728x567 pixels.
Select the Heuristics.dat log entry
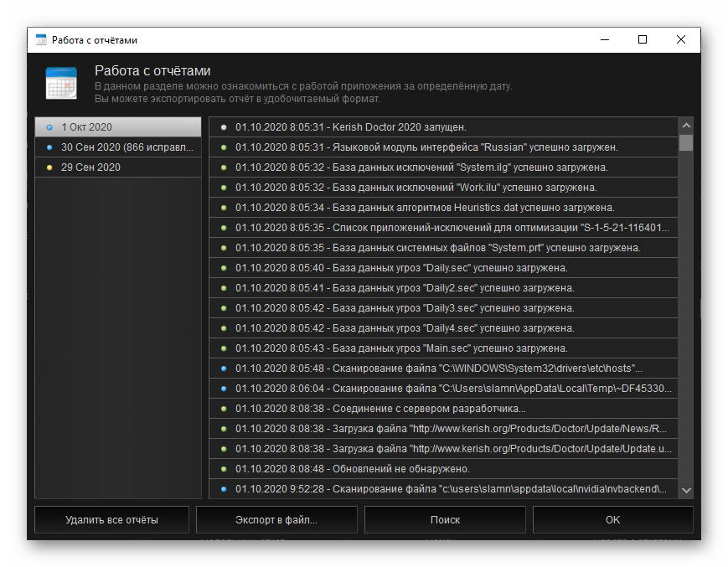[x=443, y=208]
